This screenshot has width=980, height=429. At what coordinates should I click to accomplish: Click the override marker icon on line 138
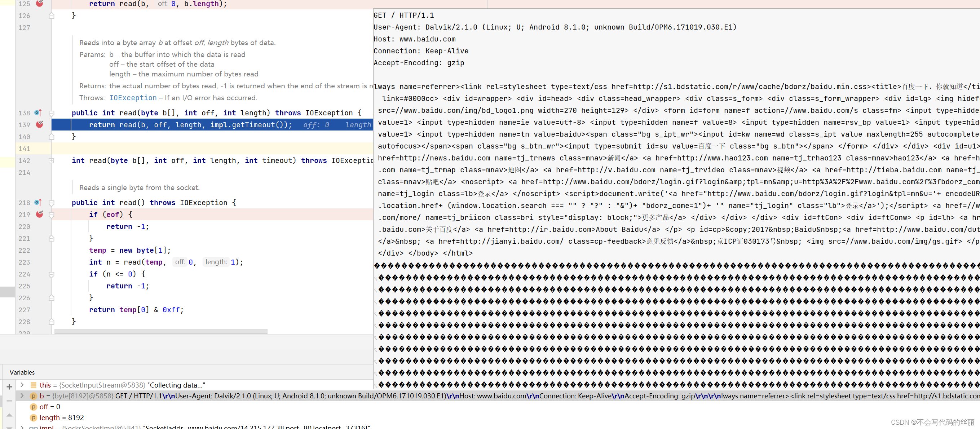tap(37, 112)
